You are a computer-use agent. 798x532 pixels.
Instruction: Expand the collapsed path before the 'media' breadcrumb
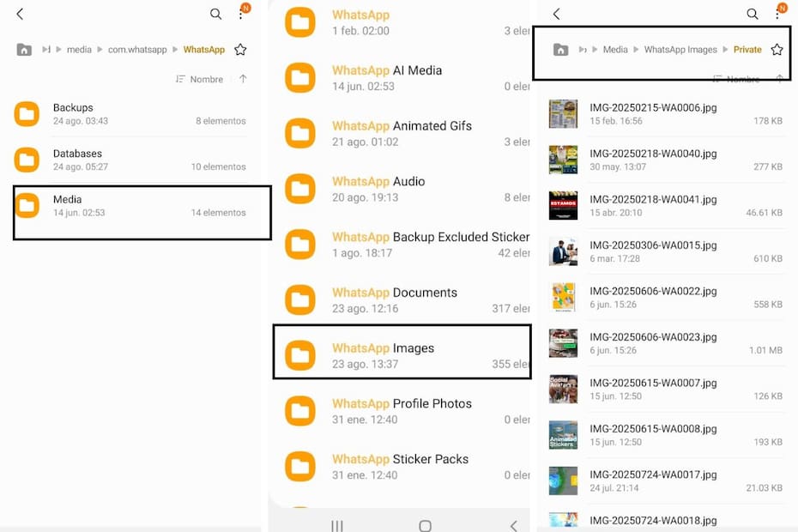pyautogui.click(x=46, y=50)
